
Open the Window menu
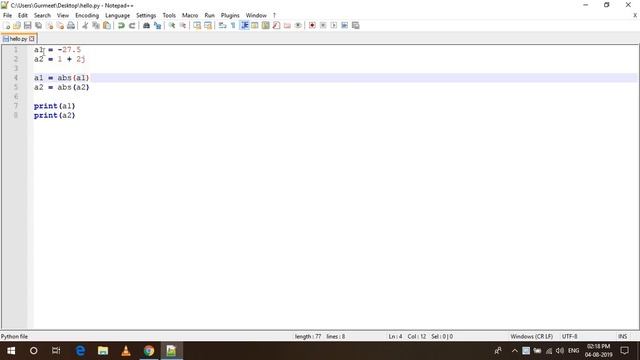coord(256,15)
